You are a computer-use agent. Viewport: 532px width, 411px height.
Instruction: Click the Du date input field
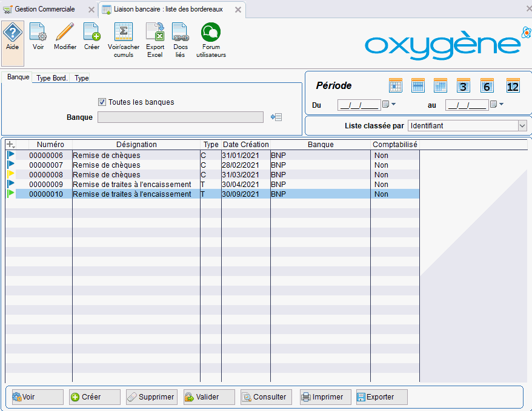click(x=359, y=105)
